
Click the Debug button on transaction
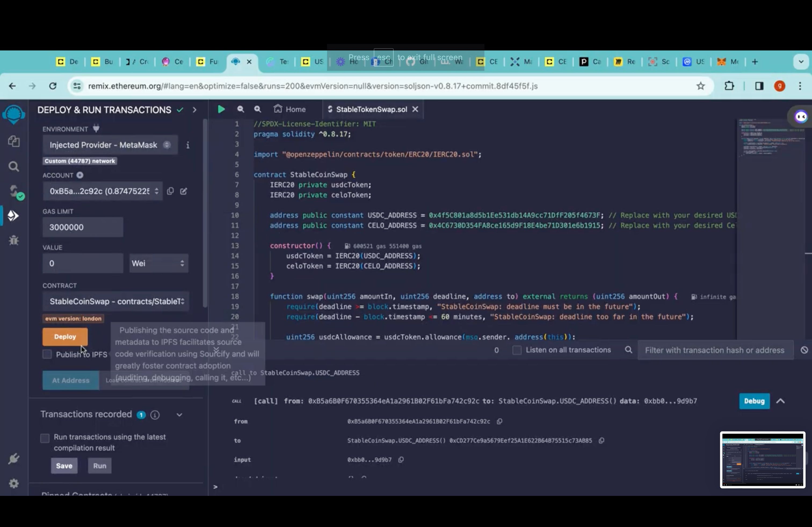pyautogui.click(x=754, y=401)
